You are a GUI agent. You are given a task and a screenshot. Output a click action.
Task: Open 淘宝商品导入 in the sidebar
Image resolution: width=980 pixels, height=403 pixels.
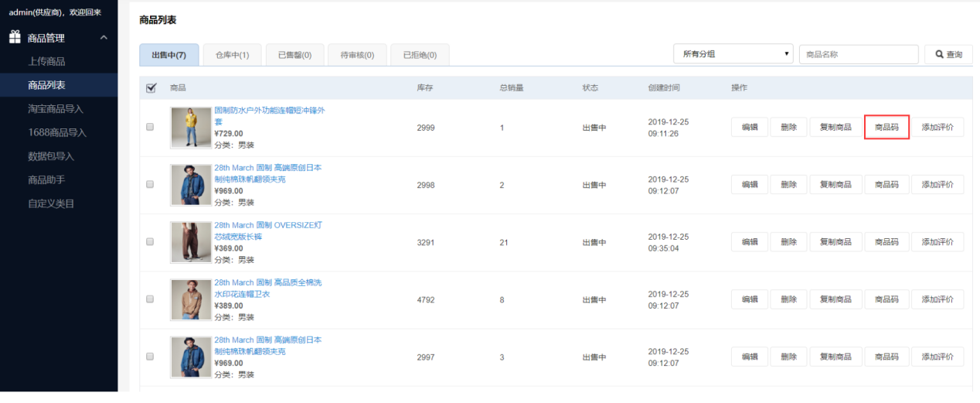tap(56, 109)
